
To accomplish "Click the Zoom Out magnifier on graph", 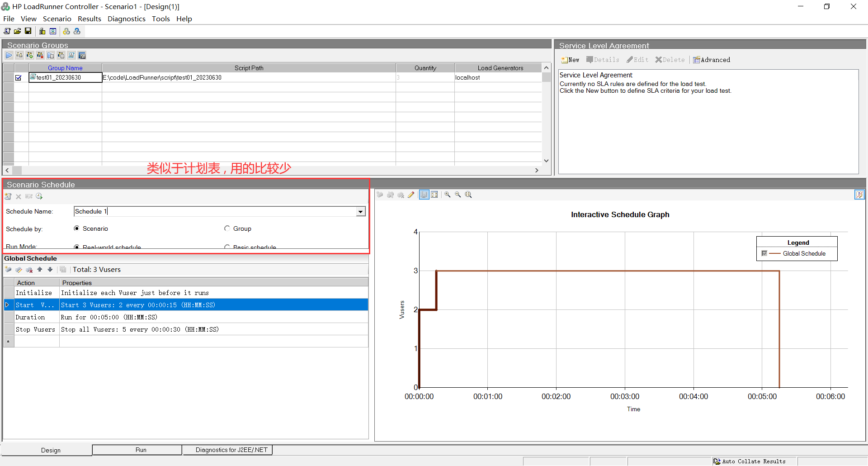I will pyautogui.click(x=458, y=195).
